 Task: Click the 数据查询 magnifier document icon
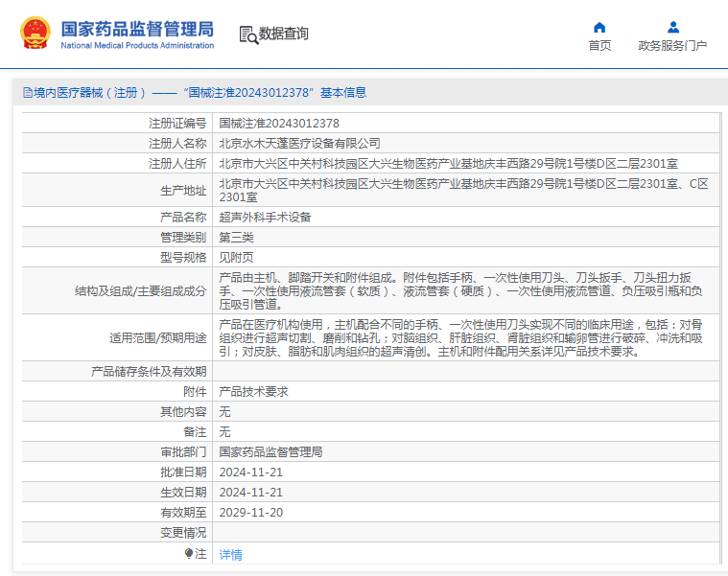tap(248, 35)
